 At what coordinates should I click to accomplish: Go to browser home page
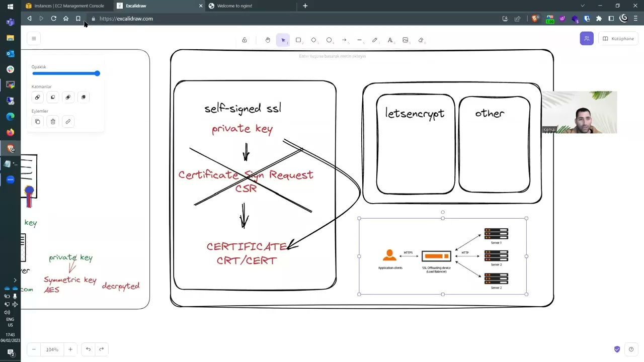66,19
